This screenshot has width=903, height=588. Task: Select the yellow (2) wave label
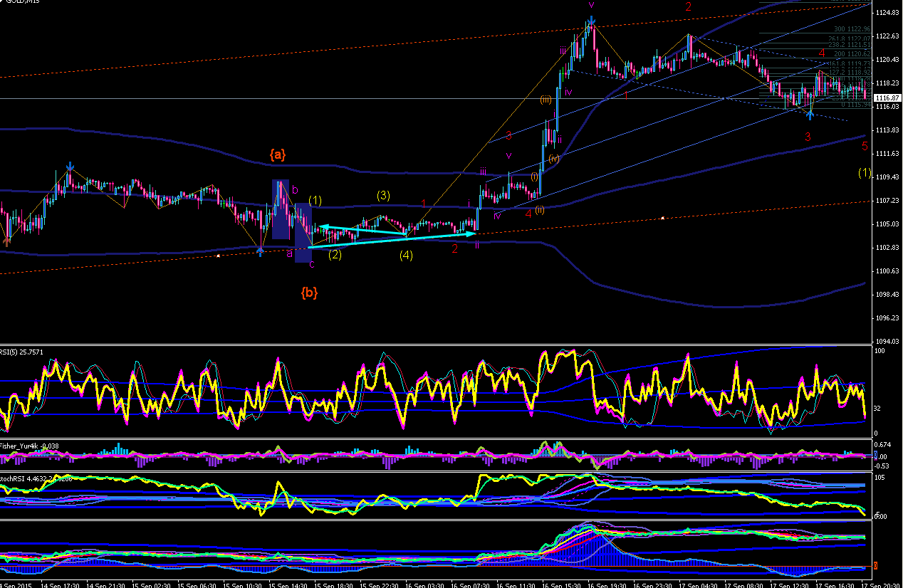click(x=335, y=254)
